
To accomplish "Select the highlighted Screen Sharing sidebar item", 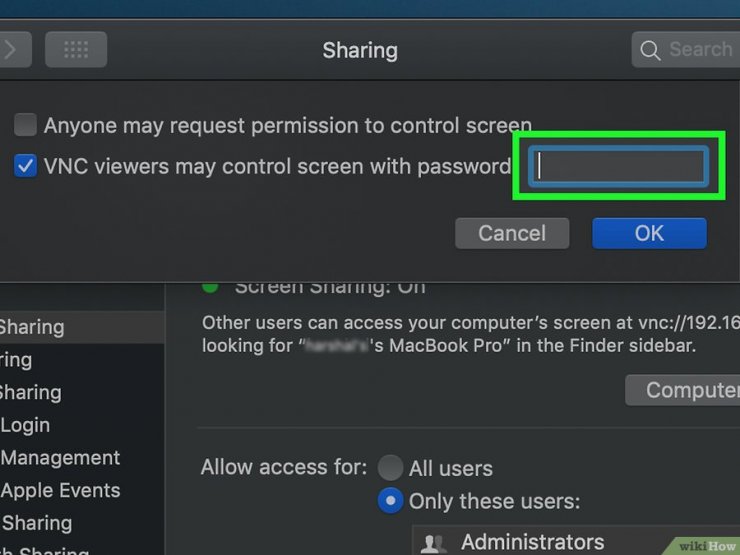I will click(x=40, y=327).
